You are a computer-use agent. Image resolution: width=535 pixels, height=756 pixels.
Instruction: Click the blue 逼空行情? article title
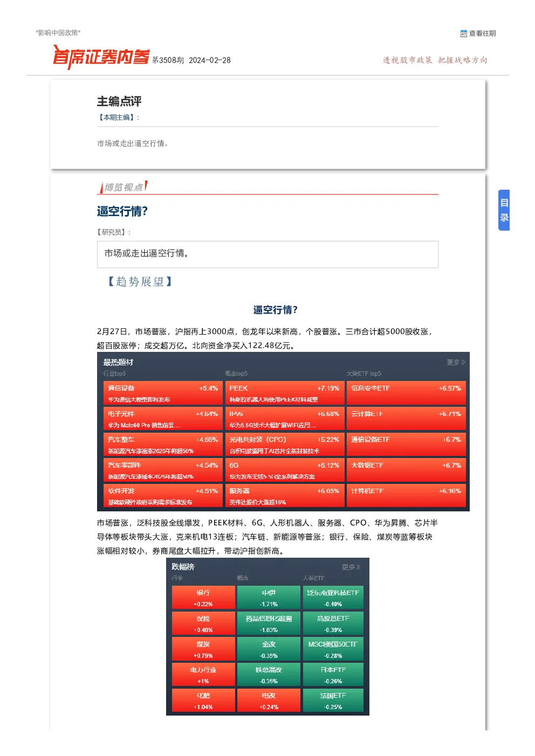(122, 211)
